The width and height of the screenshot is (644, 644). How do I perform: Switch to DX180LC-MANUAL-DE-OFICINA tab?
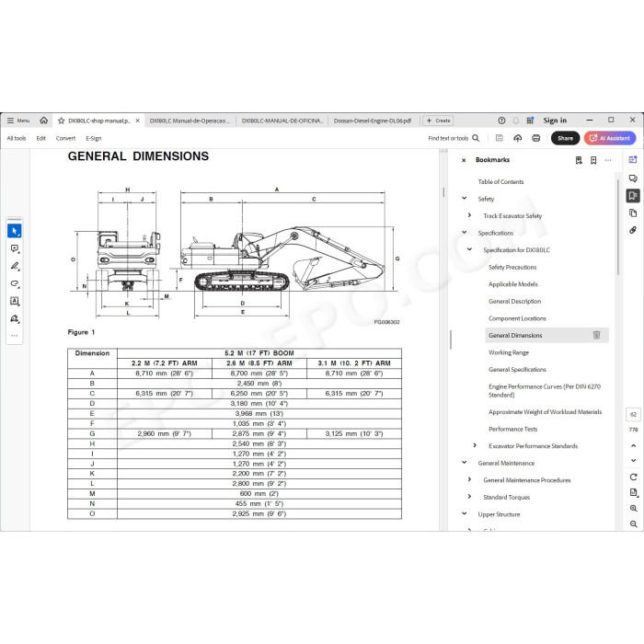[282, 121]
